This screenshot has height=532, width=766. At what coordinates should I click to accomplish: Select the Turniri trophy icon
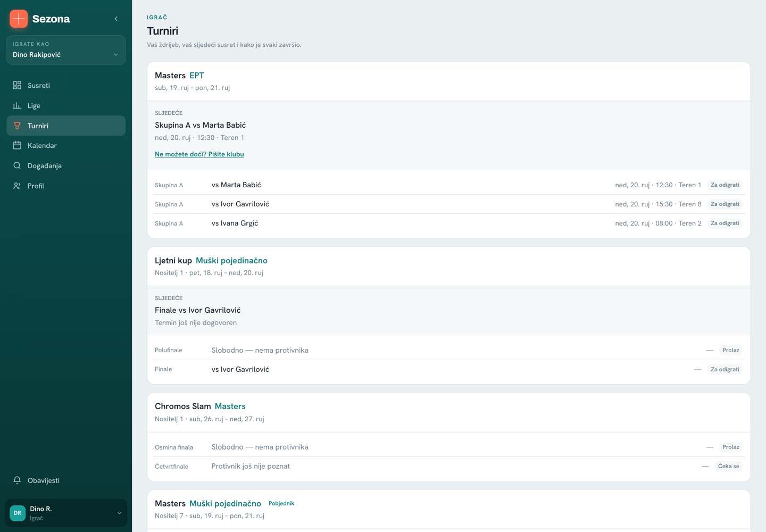(17, 126)
